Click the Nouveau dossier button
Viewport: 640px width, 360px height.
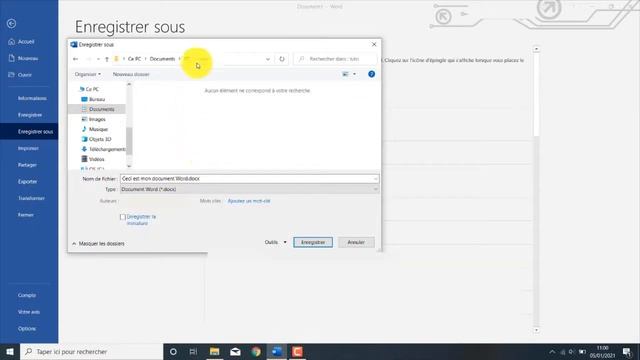click(131, 74)
